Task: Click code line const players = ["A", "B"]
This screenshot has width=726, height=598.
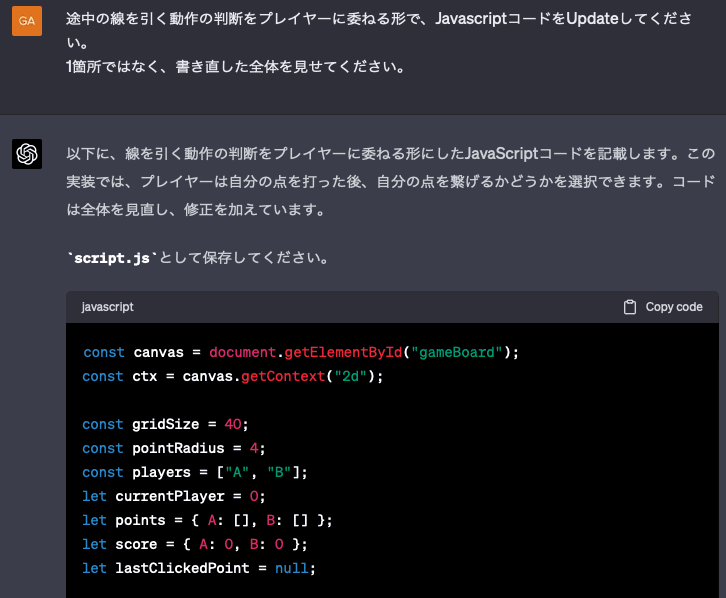Action: pos(195,473)
